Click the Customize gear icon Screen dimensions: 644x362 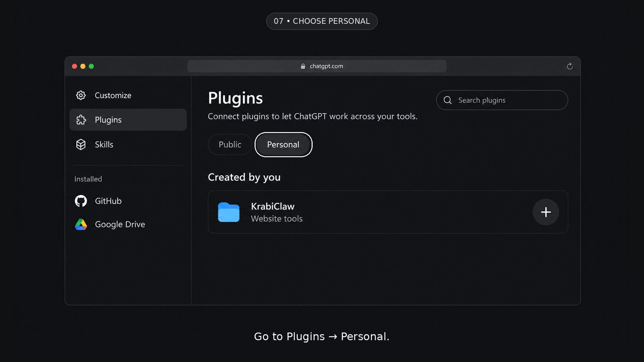point(81,95)
